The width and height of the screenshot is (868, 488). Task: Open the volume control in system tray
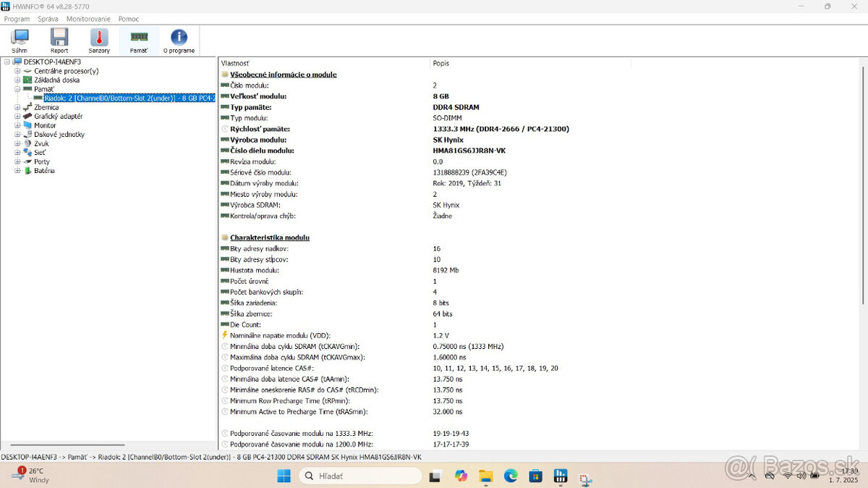click(x=801, y=476)
